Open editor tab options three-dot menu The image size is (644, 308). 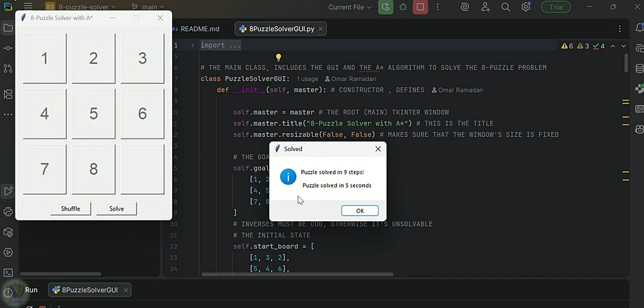pyautogui.click(x=620, y=29)
